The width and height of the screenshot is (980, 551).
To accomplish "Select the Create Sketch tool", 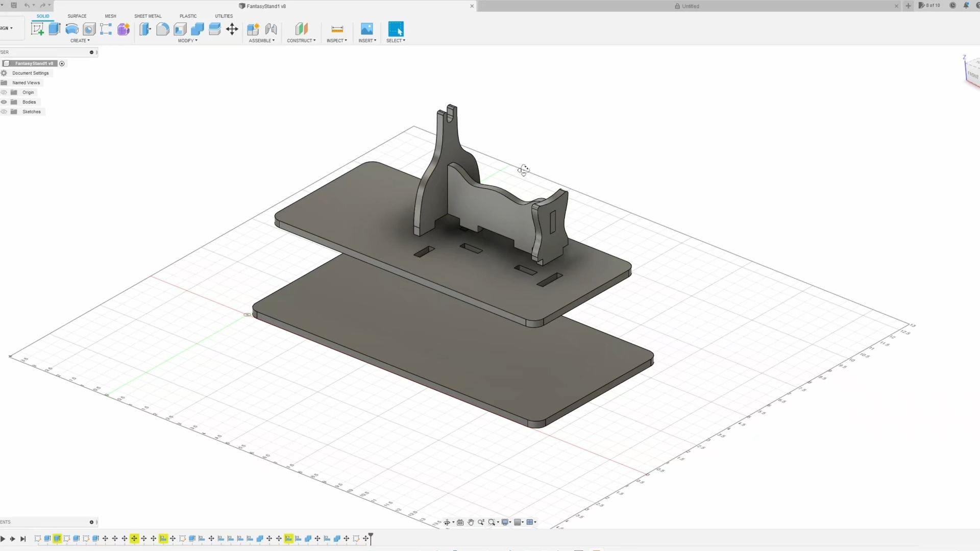I will (x=37, y=29).
